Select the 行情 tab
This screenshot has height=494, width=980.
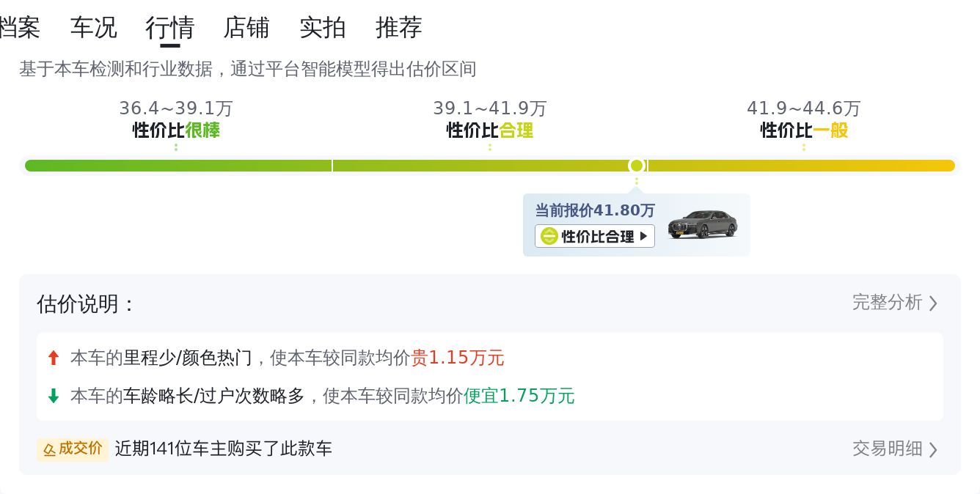[170, 28]
